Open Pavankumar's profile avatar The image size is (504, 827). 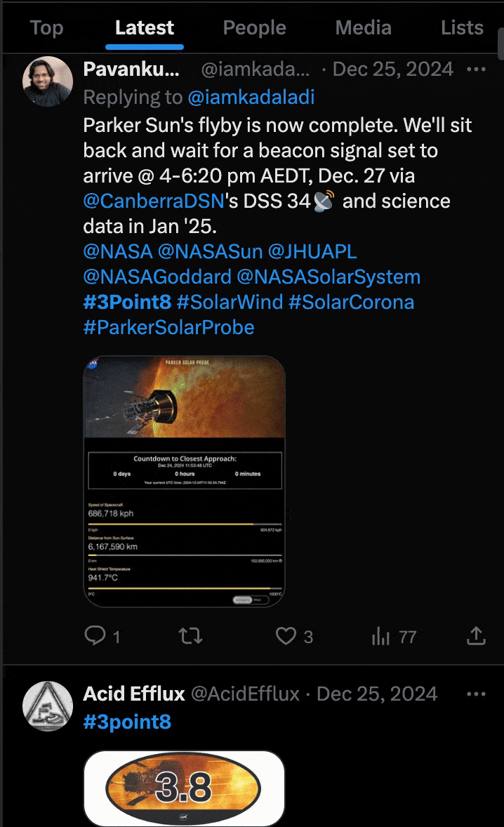pos(48,81)
